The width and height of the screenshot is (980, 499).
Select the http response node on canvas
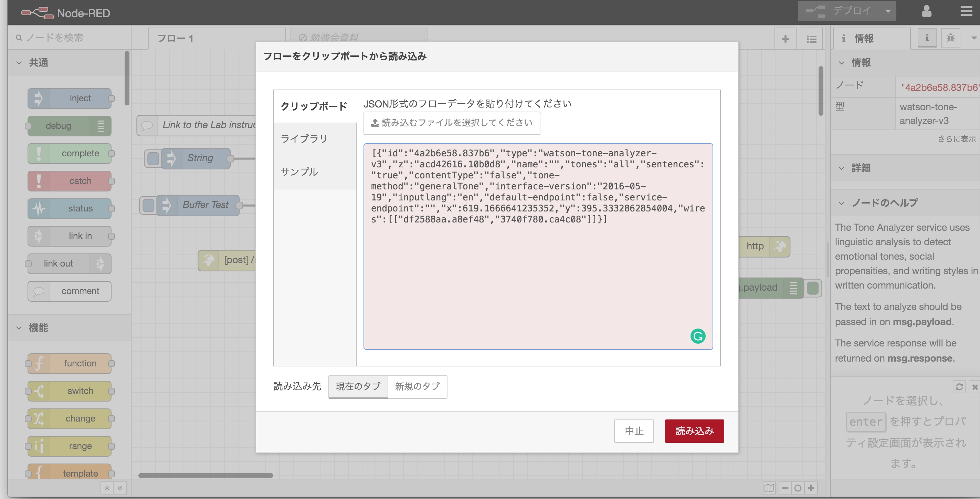click(x=764, y=246)
